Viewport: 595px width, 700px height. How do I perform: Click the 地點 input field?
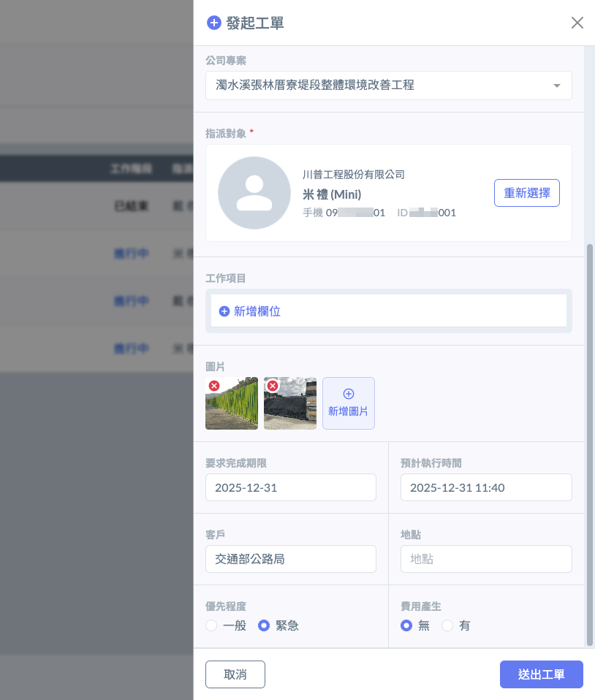[486, 559]
